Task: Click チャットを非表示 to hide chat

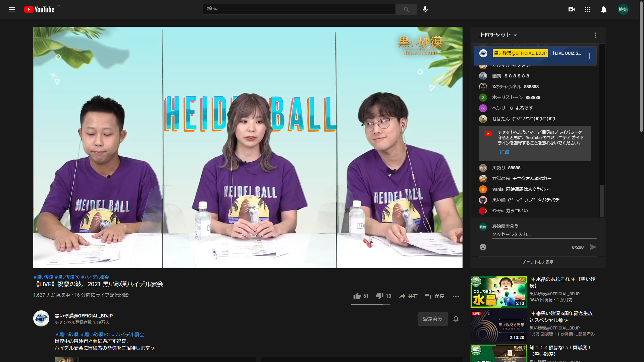Action: [x=538, y=262]
